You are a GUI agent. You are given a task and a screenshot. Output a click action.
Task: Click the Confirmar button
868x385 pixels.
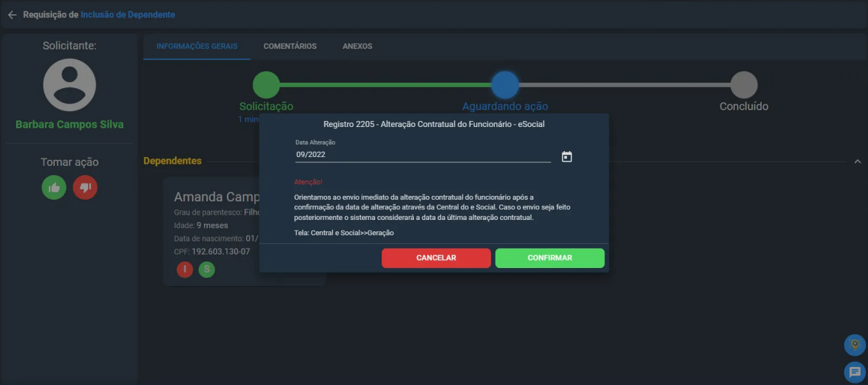(x=550, y=258)
